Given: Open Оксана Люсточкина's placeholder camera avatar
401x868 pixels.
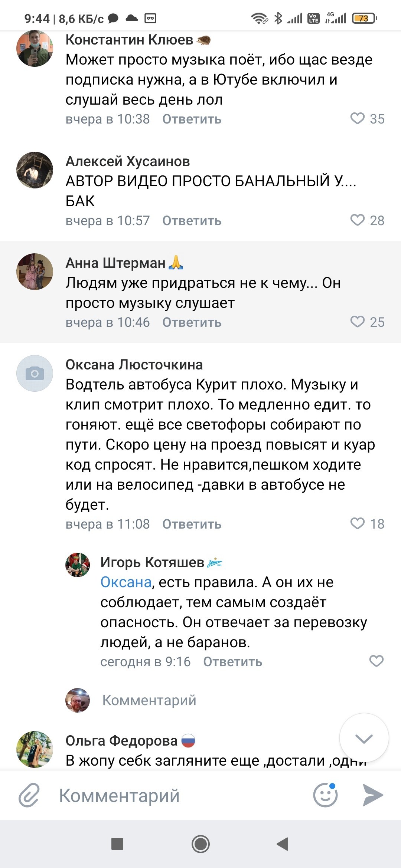Looking at the screenshot, I should [x=35, y=373].
